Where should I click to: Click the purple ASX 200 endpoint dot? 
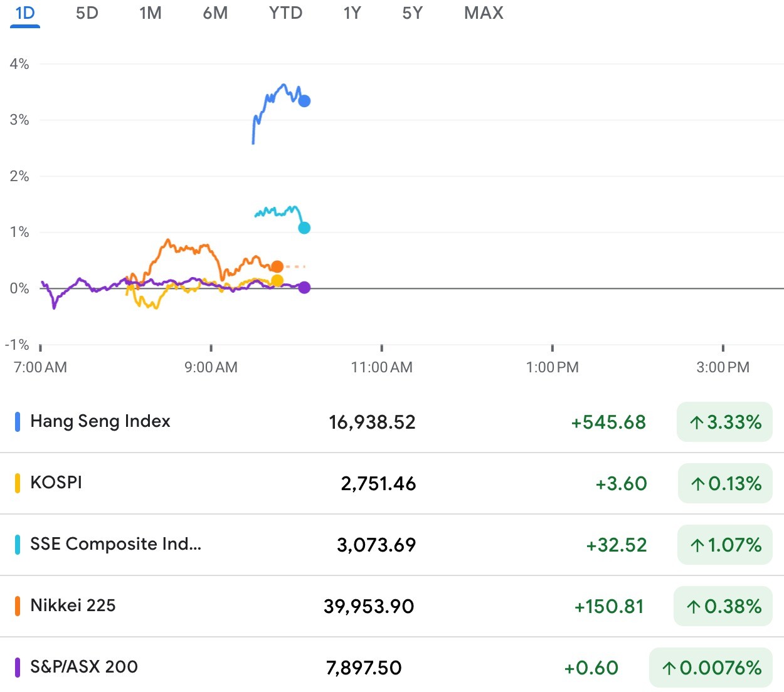tap(304, 288)
